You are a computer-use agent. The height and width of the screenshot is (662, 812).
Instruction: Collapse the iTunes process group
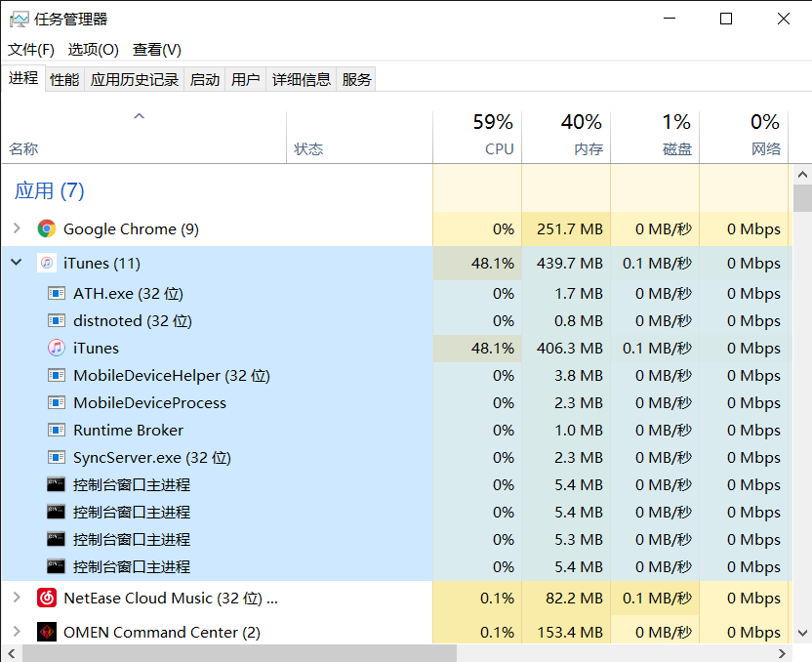pos(16,264)
